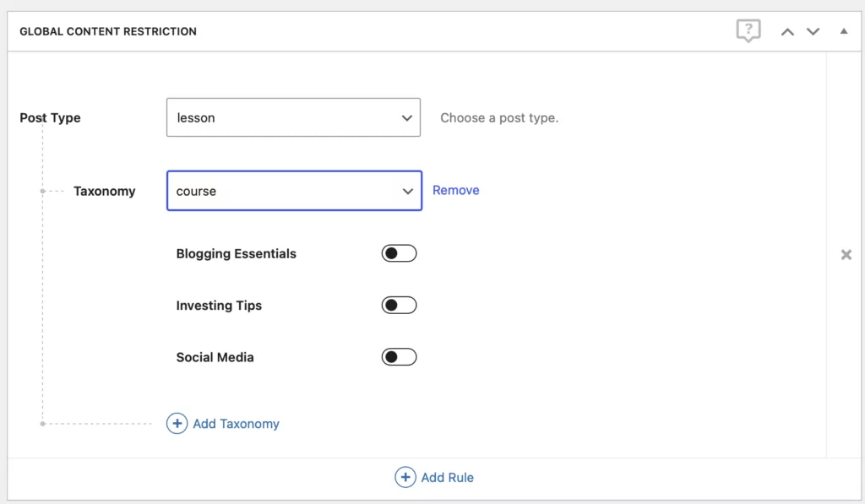Click the Remove taxonomy link
Screen dimensions: 865x504
click(x=455, y=190)
